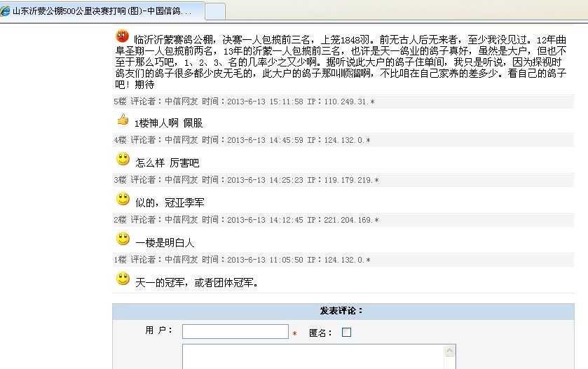Click the smiley face next to 怎么样 厉害吧
Image resolution: width=588 pixels, height=369 pixels.
click(x=123, y=159)
